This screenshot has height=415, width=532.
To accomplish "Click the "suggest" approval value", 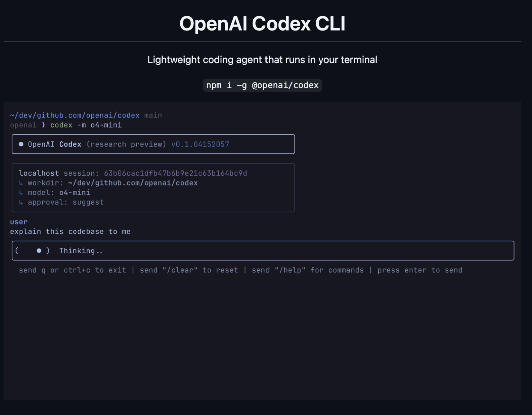I will point(88,202).
